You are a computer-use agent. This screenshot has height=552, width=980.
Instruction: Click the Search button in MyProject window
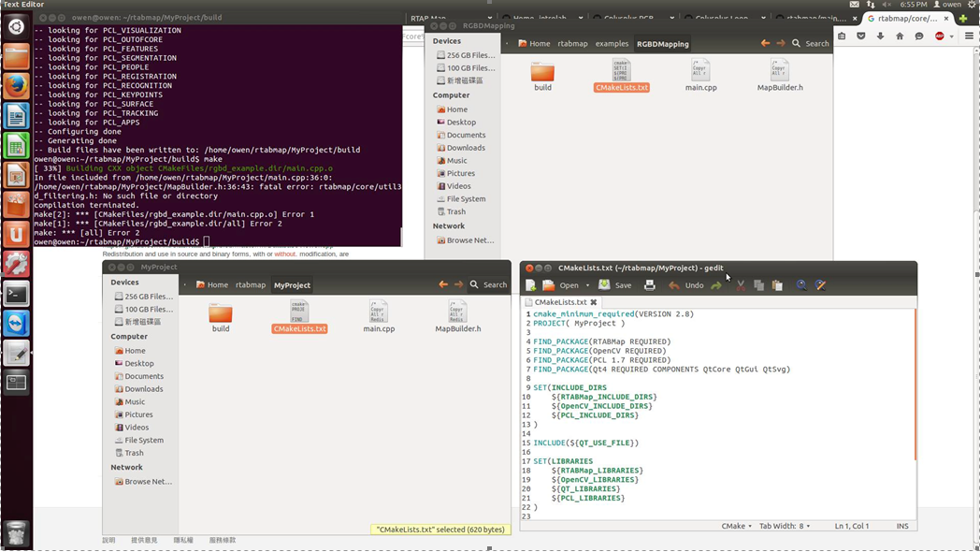coord(488,284)
